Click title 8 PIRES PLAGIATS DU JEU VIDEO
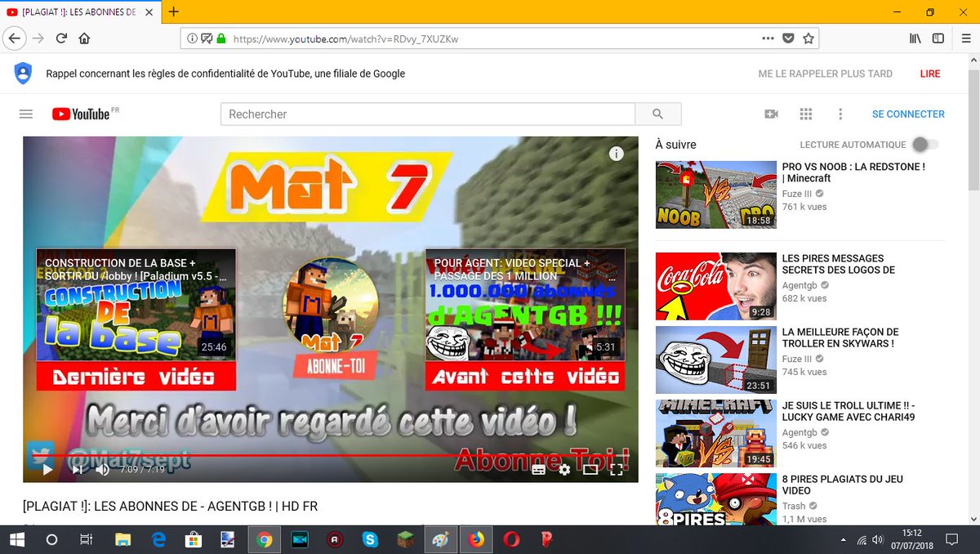Image resolution: width=980 pixels, height=554 pixels. click(842, 485)
